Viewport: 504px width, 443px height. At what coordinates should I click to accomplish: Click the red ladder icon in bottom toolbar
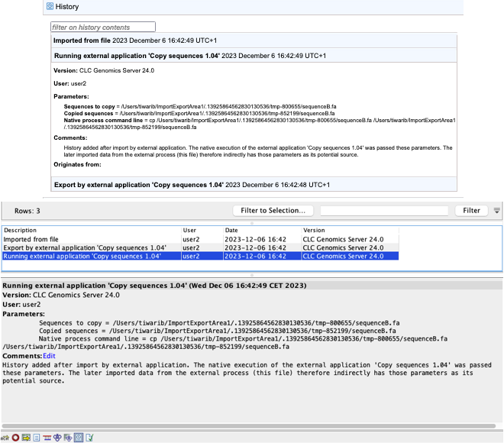47,438
